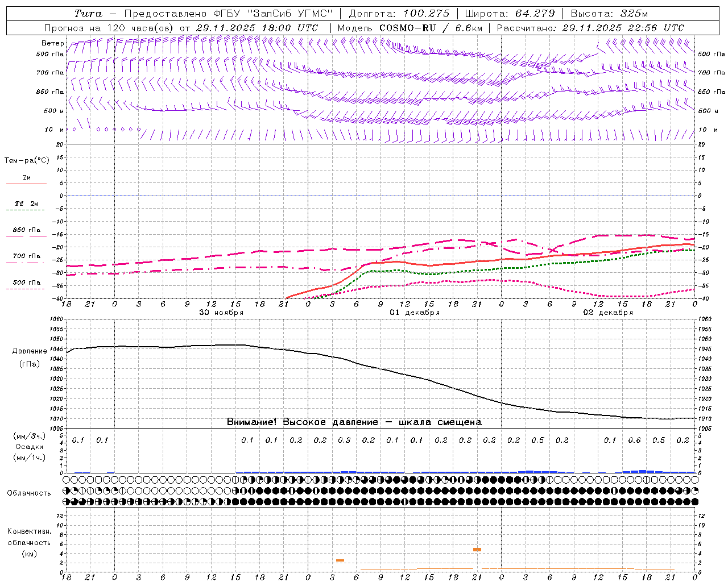This screenshot has height=582, width=728.
Task: Click the "02 декабря" date label
Action: pyautogui.click(x=608, y=313)
